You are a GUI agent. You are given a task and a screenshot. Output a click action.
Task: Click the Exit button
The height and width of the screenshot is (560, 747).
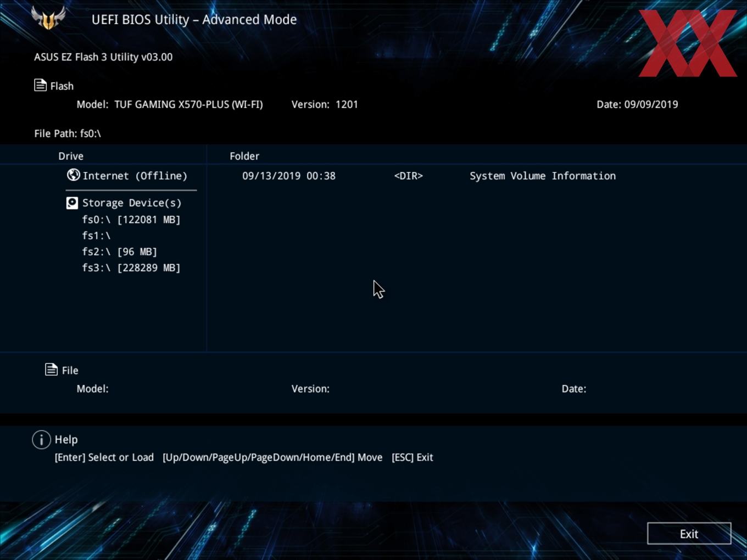[x=689, y=534]
